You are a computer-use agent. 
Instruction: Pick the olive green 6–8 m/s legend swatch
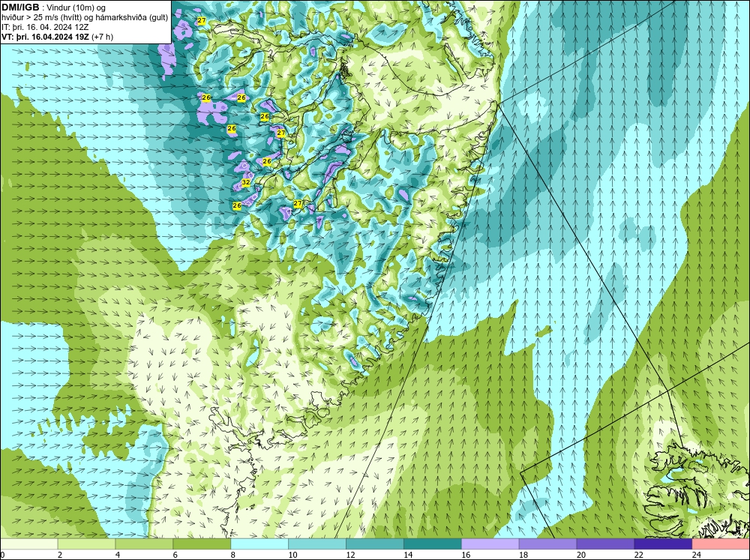pos(202,544)
